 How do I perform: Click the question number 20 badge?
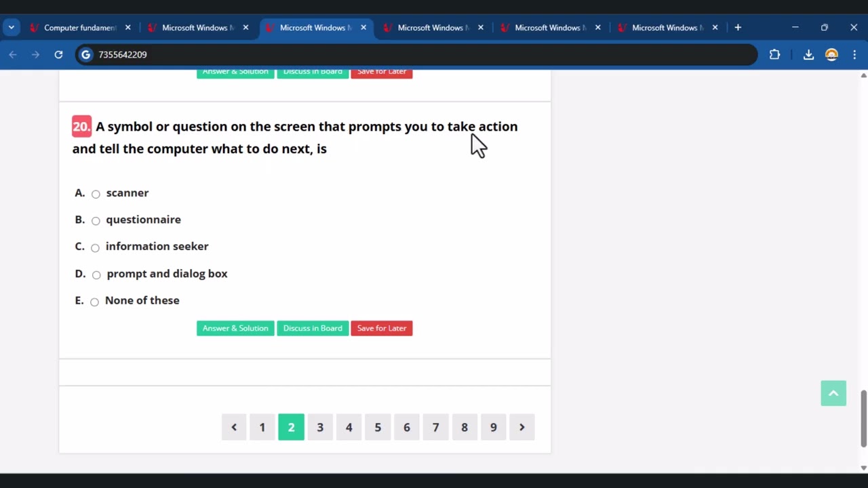point(81,126)
